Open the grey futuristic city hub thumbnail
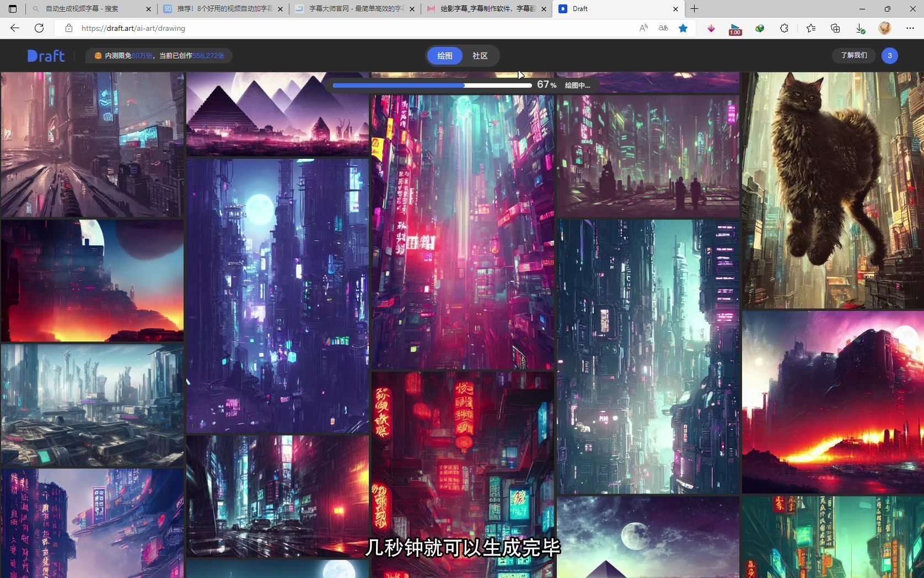Screen dimensions: 924x578 [92, 405]
